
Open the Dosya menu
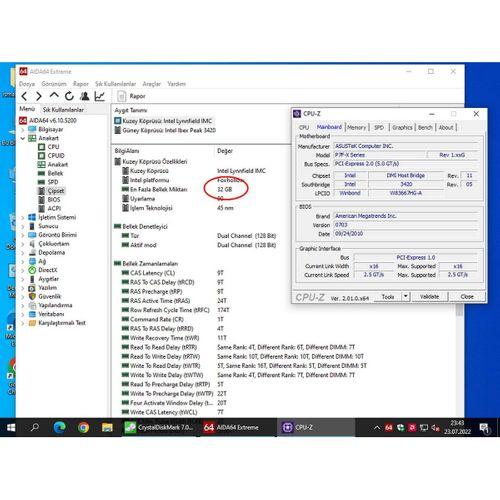[x=27, y=84]
